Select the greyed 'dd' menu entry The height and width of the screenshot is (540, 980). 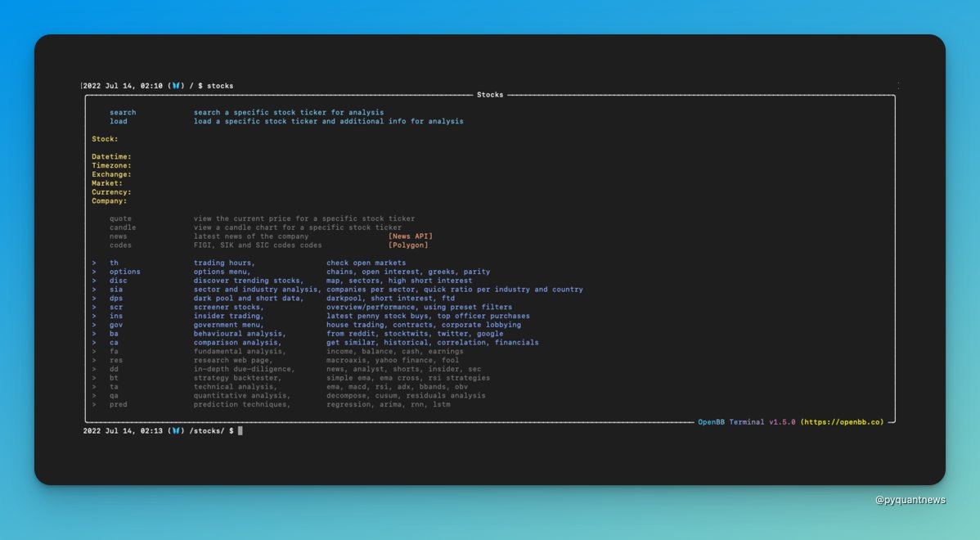(x=114, y=369)
